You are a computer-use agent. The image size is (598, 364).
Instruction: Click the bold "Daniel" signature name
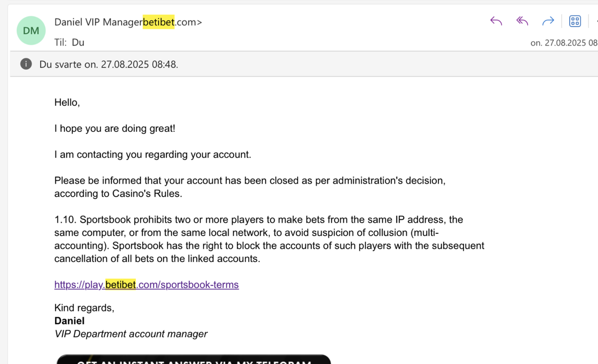pyautogui.click(x=69, y=321)
